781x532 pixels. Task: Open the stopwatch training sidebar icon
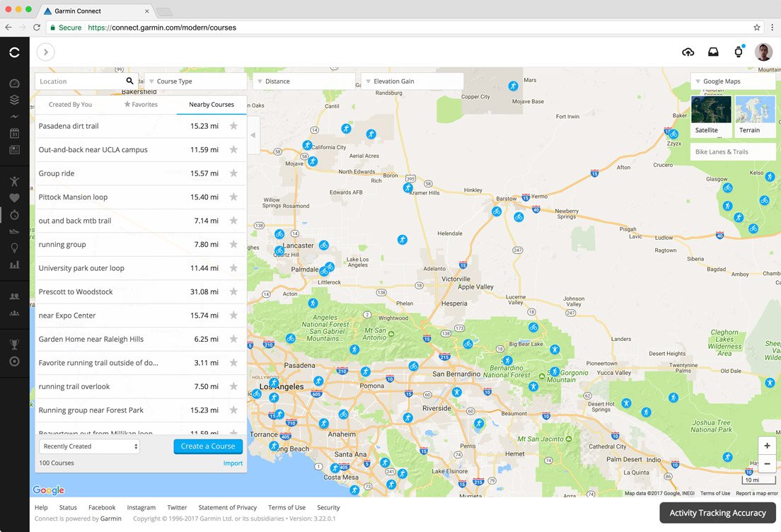tap(14, 214)
